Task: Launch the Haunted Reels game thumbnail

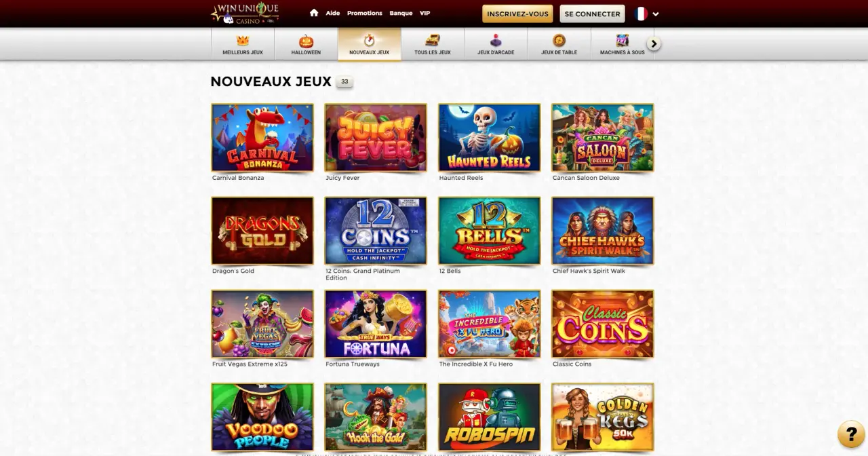Action: 490,138
